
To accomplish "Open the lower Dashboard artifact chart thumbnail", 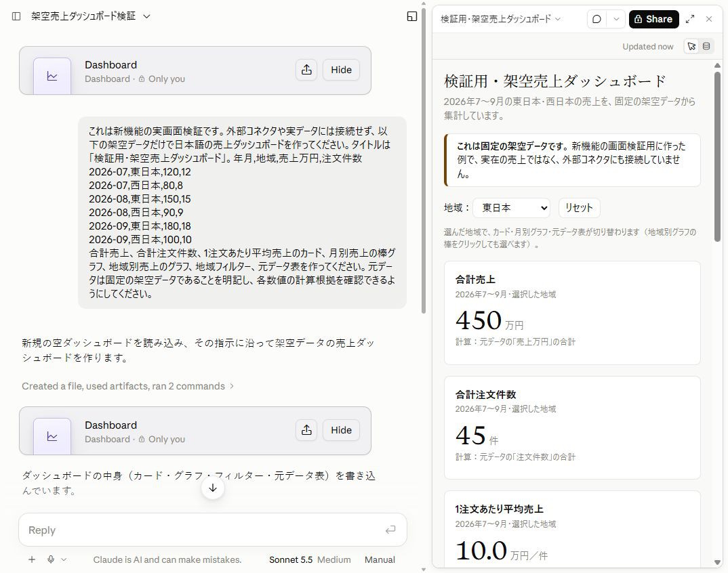I will [52, 437].
